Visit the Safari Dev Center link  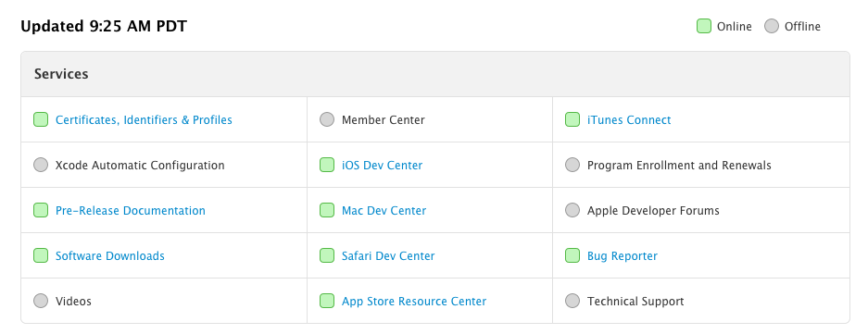click(388, 256)
